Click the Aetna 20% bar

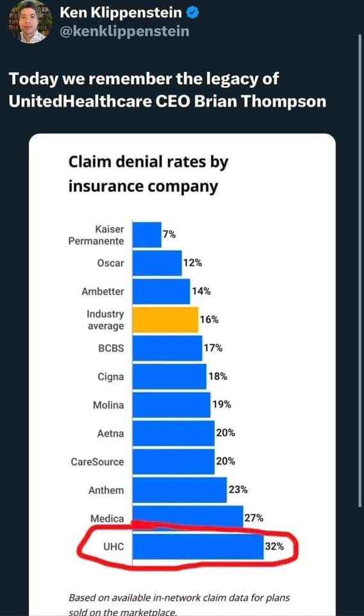tap(174, 433)
